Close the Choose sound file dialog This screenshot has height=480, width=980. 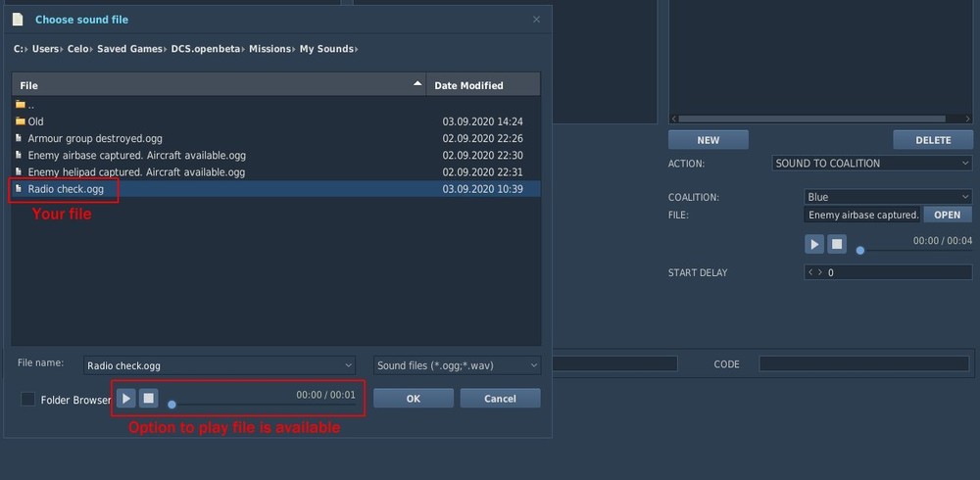[x=536, y=20]
